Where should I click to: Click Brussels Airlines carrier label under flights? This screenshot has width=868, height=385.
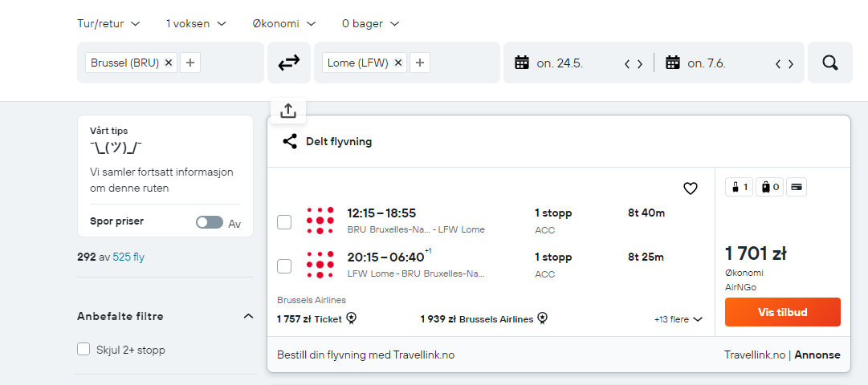(311, 300)
